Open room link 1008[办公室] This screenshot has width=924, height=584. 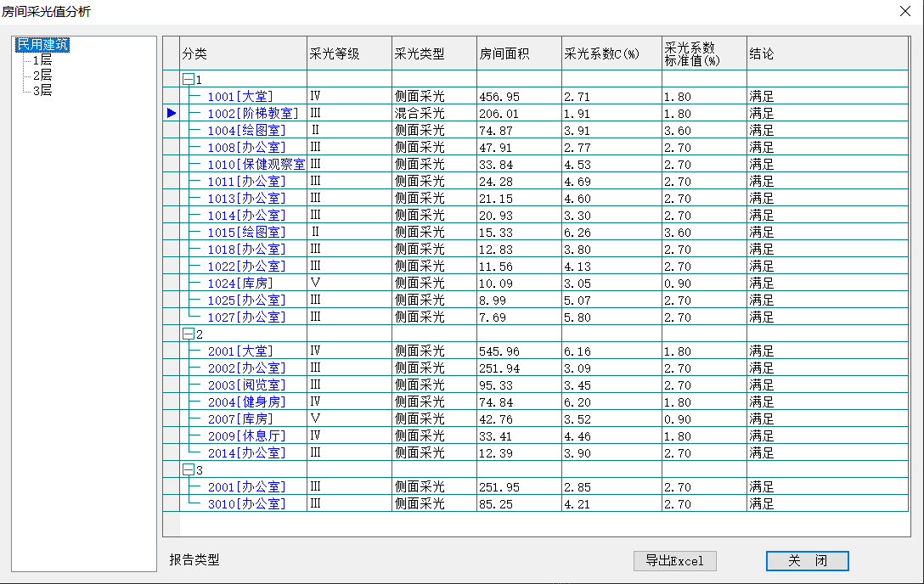(246, 148)
